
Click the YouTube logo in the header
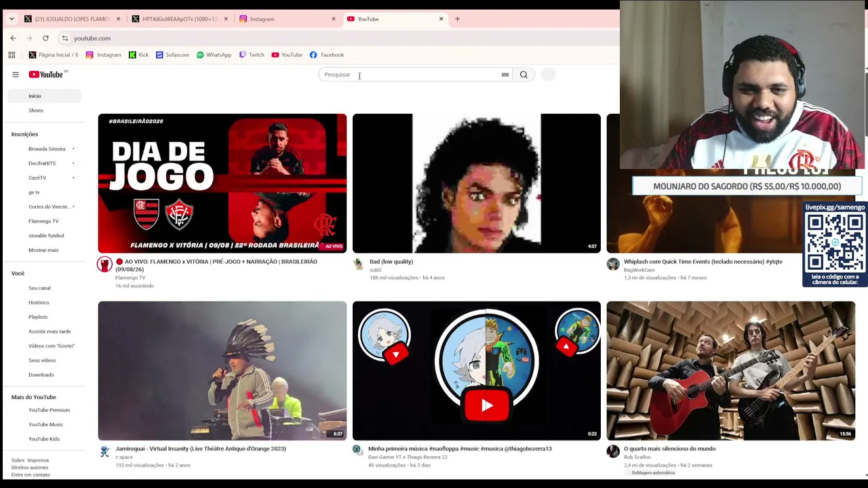(x=46, y=75)
